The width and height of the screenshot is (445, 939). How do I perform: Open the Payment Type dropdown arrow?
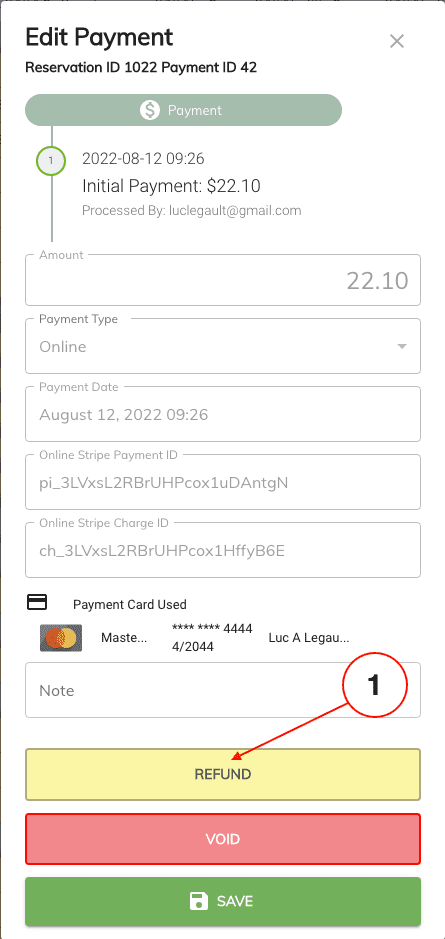(402, 347)
